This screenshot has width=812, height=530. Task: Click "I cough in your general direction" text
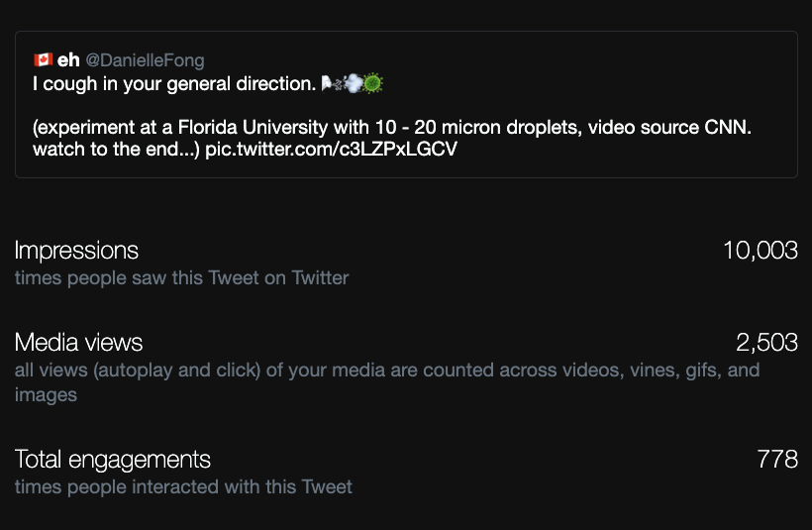click(174, 84)
